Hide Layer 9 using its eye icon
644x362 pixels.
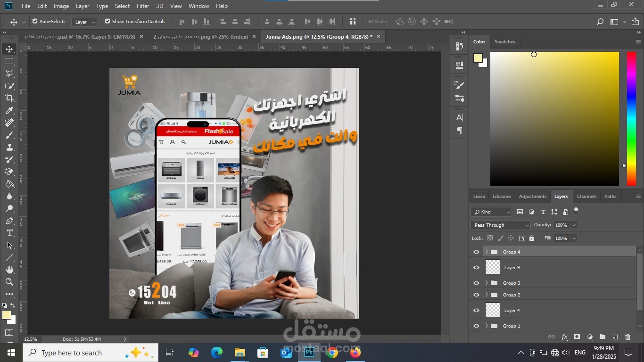pyautogui.click(x=476, y=267)
